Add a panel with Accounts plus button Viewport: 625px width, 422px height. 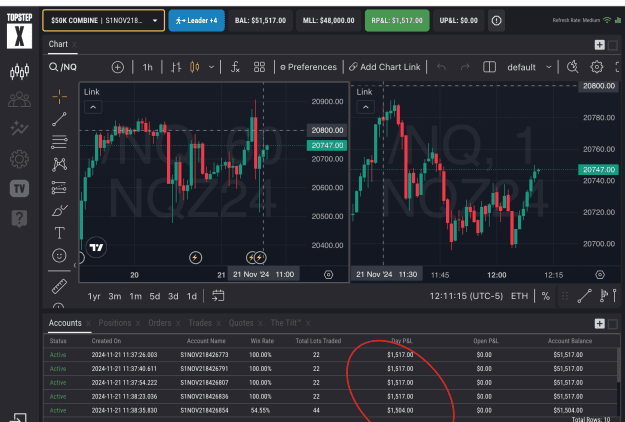point(599,323)
